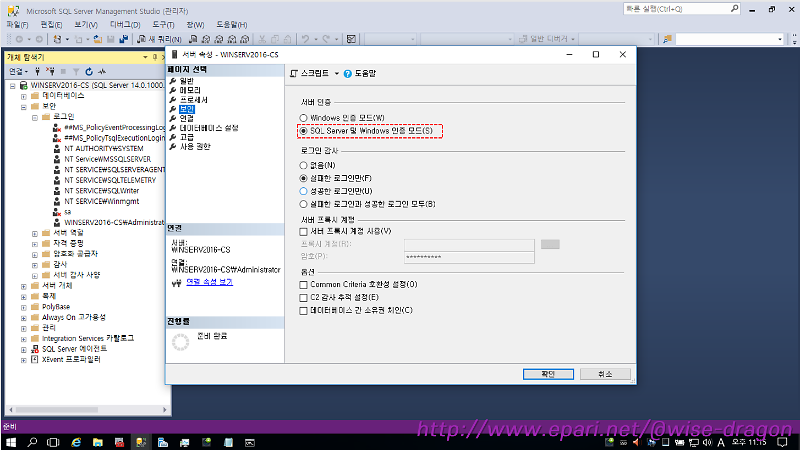Screen dimensions: 800x450
Task: Open the Tools (도구) menu
Action: tap(163, 24)
